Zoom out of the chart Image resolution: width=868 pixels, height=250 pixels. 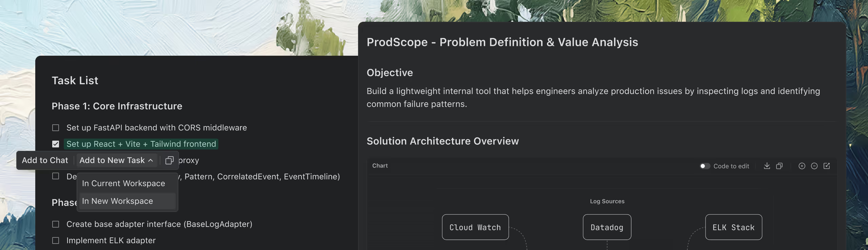pos(814,166)
